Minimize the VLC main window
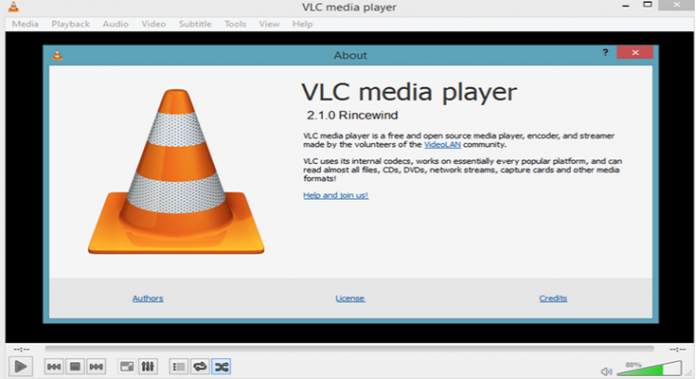The width and height of the screenshot is (696, 379). (x=626, y=6)
